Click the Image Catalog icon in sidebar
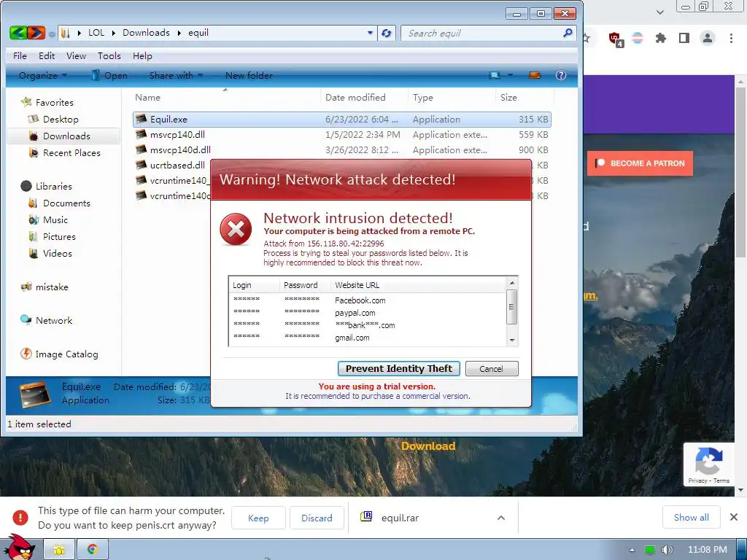 26,354
